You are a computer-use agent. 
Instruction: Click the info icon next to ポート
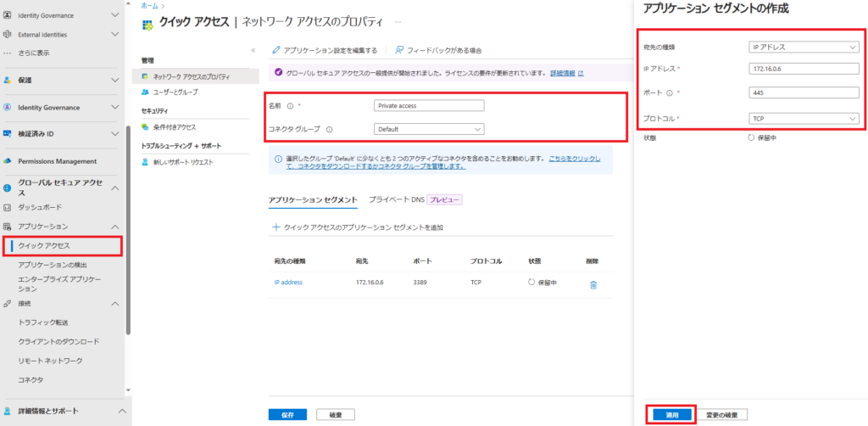coord(669,93)
